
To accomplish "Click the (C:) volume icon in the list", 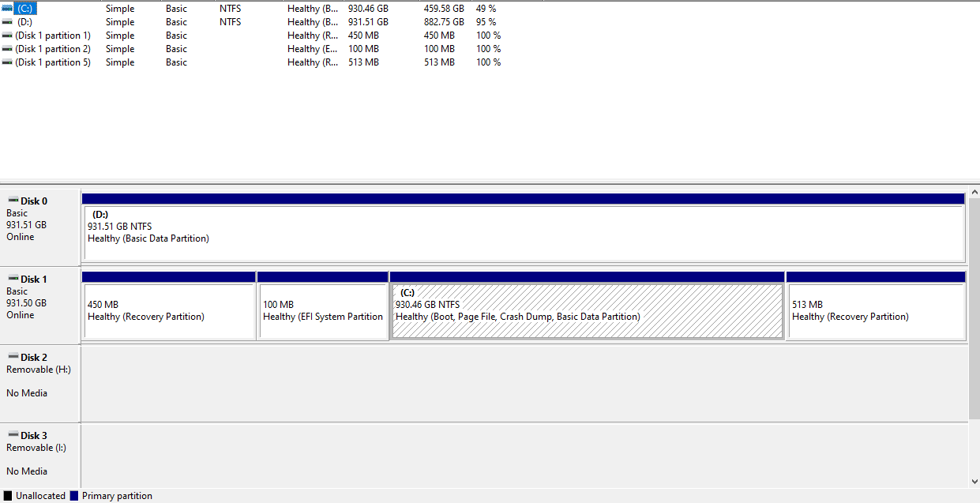I will [7, 8].
